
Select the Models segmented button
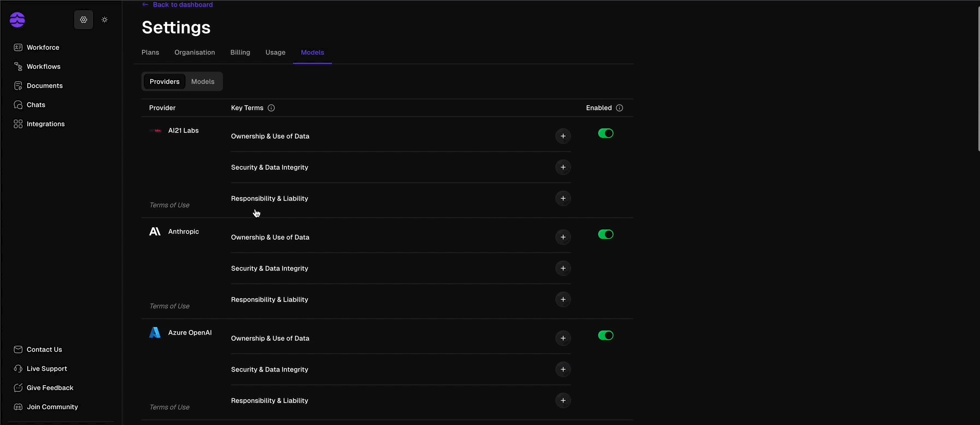(203, 81)
